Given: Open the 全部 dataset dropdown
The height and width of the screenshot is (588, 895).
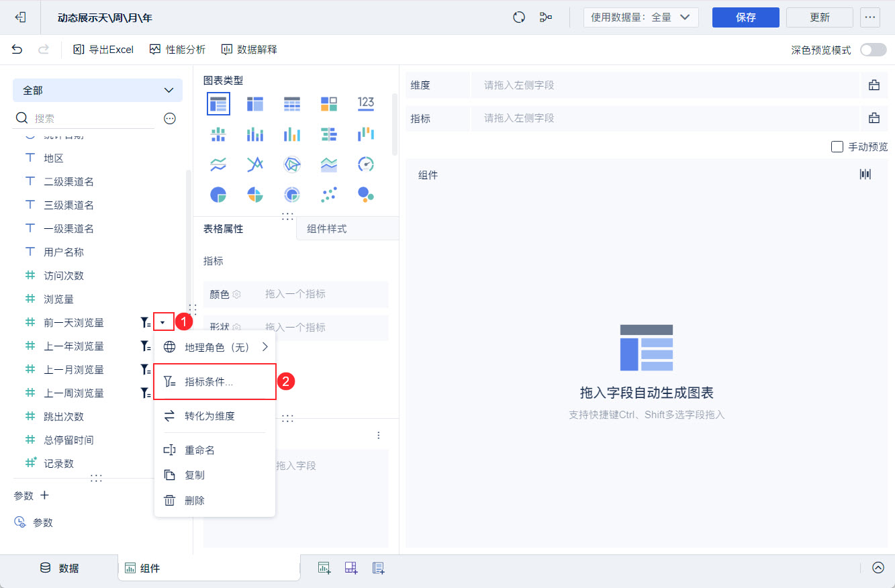Looking at the screenshot, I should coord(97,90).
